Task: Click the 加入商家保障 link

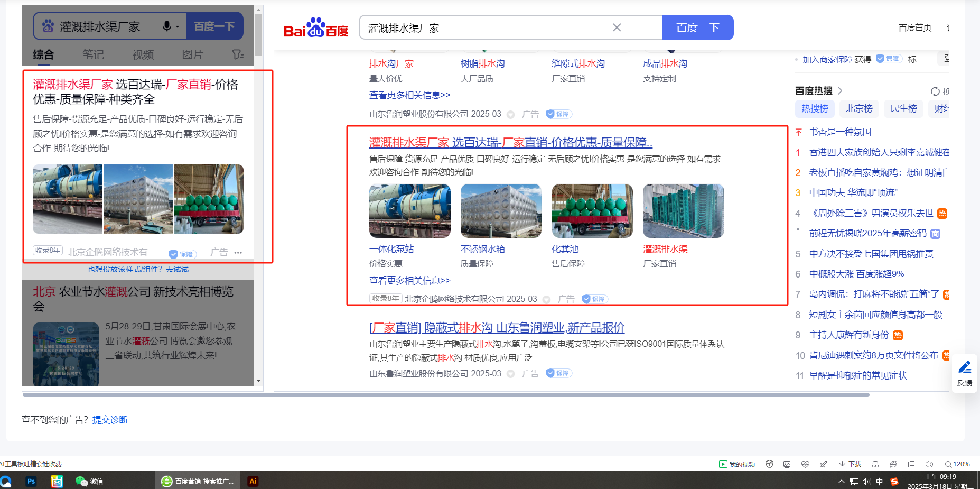Action: point(827,59)
